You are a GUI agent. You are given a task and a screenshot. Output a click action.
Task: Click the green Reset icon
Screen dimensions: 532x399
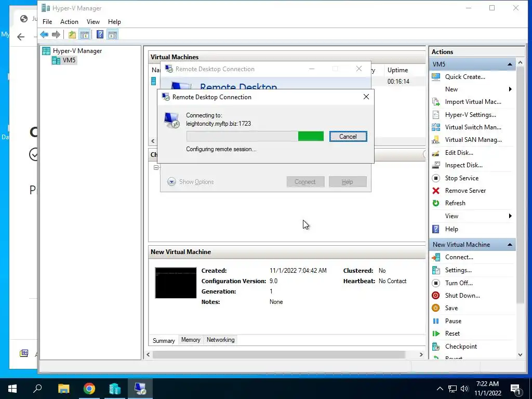pos(436,334)
